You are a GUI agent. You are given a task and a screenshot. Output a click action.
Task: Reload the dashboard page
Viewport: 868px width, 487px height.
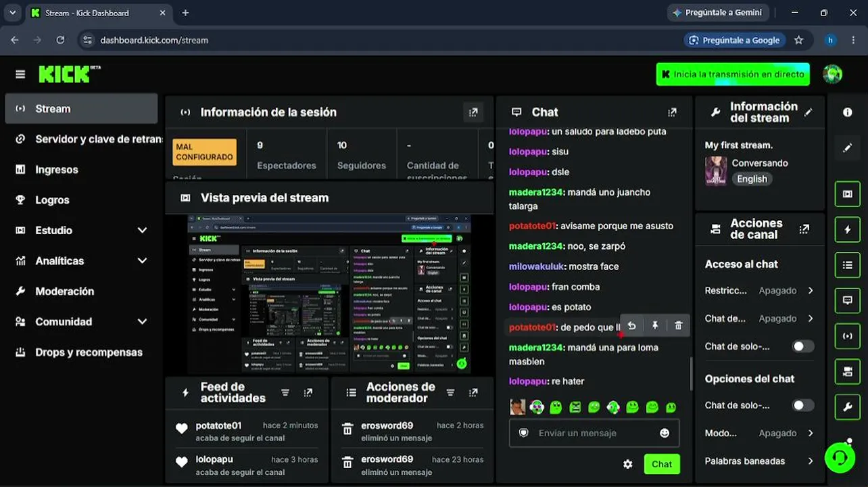[x=60, y=40]
